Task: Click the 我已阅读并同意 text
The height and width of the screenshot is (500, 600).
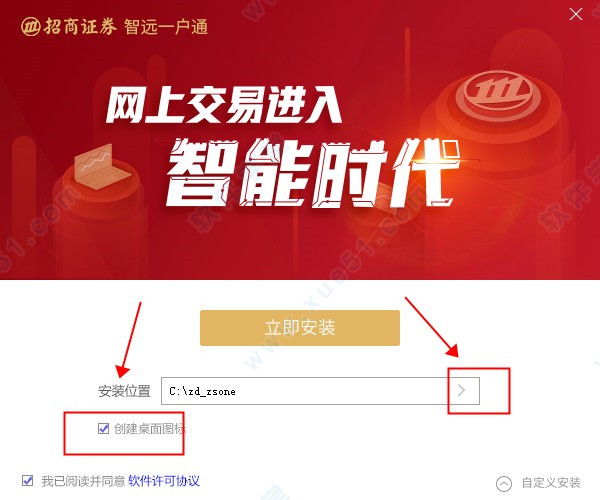Action: (83, 481)
